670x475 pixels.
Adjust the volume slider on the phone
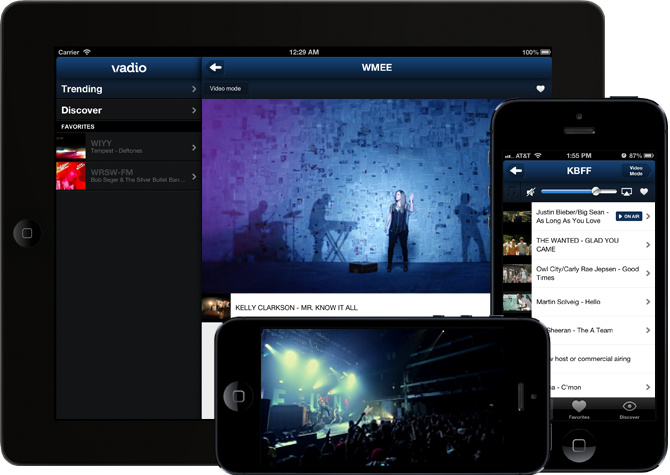point(595,191)
